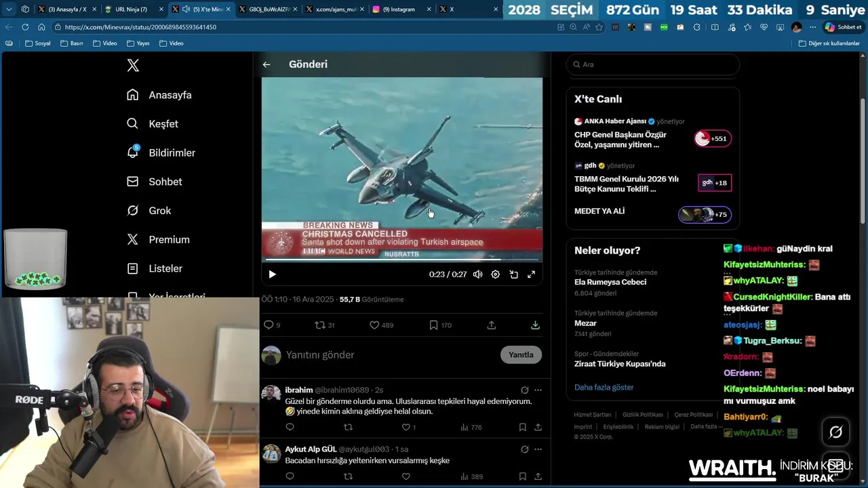Open Premium in the sidebar
The width and height of the screenshot is (868, 488).
158,239
